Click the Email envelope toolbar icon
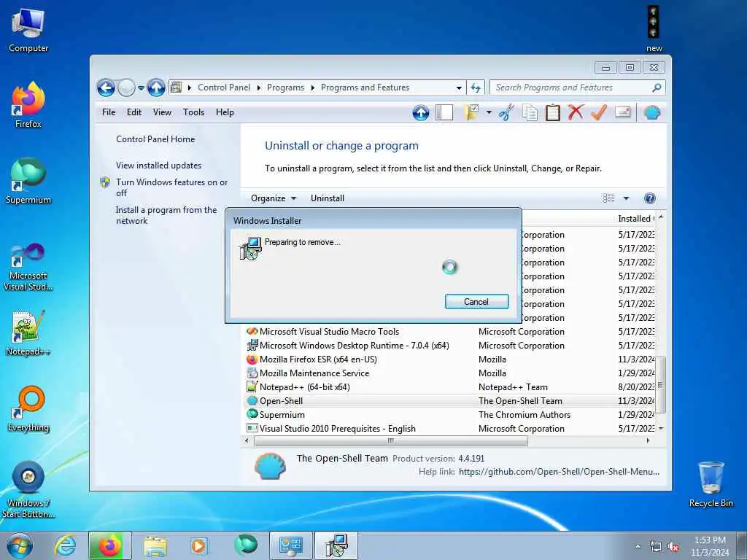Viewport: 747px width, 560px height. (x=623, y=112)
